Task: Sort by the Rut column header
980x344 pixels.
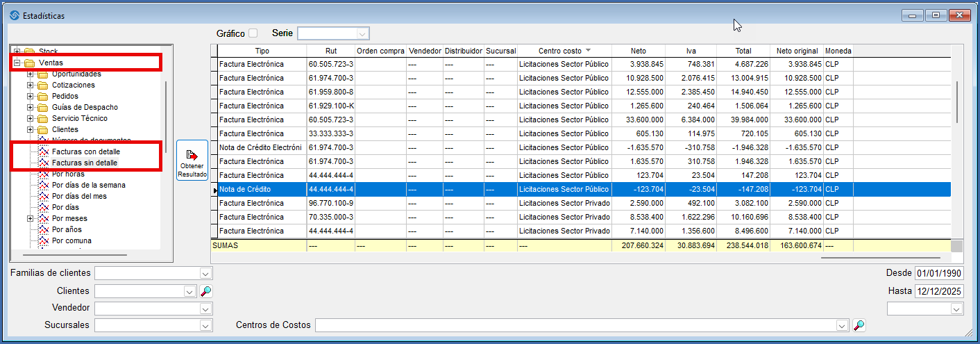Action: click(331, 51)
